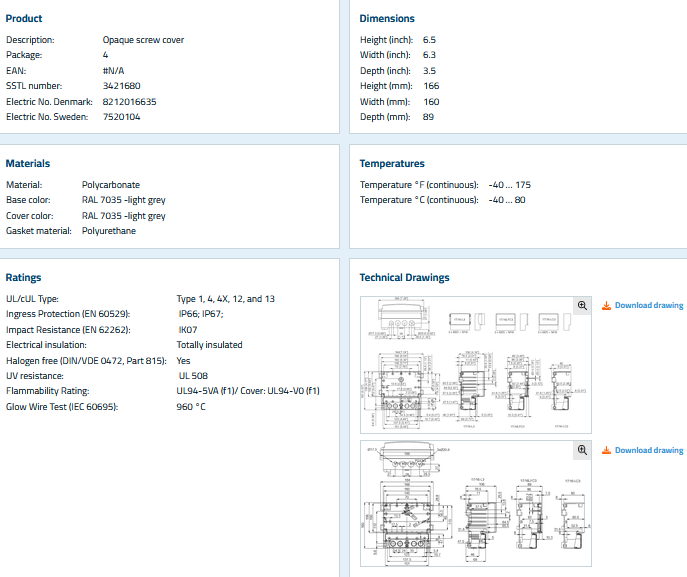Click the download arrow icon for the second drawing

pyautogui.click(x=606, y=450)
